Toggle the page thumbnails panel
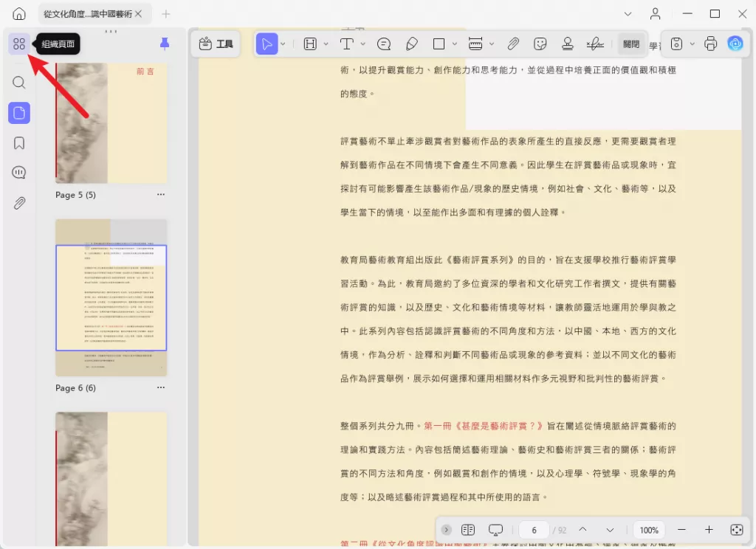 [x=19, y=113]
